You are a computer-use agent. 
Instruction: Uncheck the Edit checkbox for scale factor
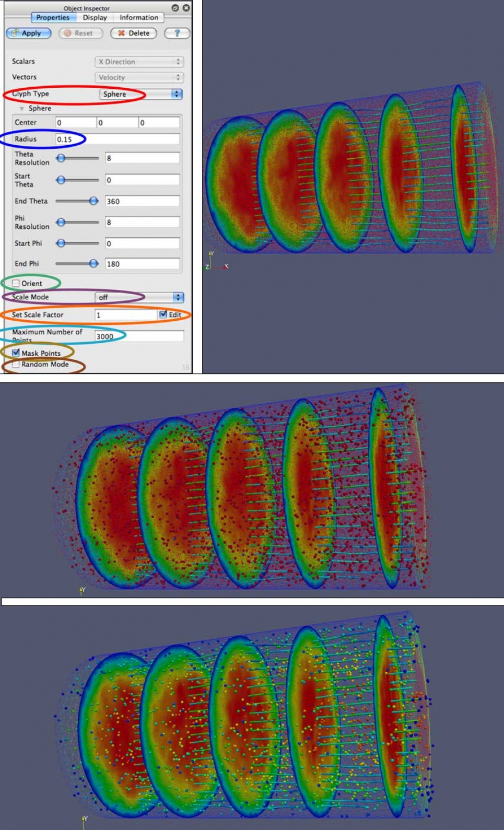point(163,314)
